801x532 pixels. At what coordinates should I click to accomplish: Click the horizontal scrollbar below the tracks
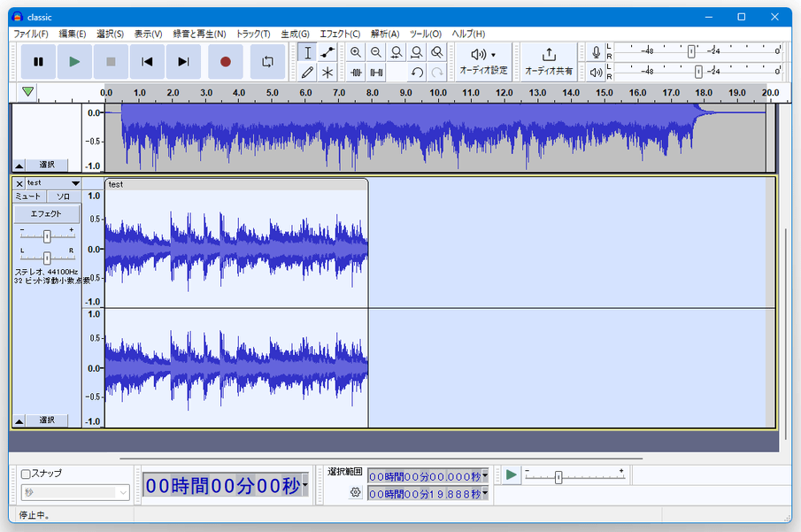pyautogui.click(x=381, y=459)
